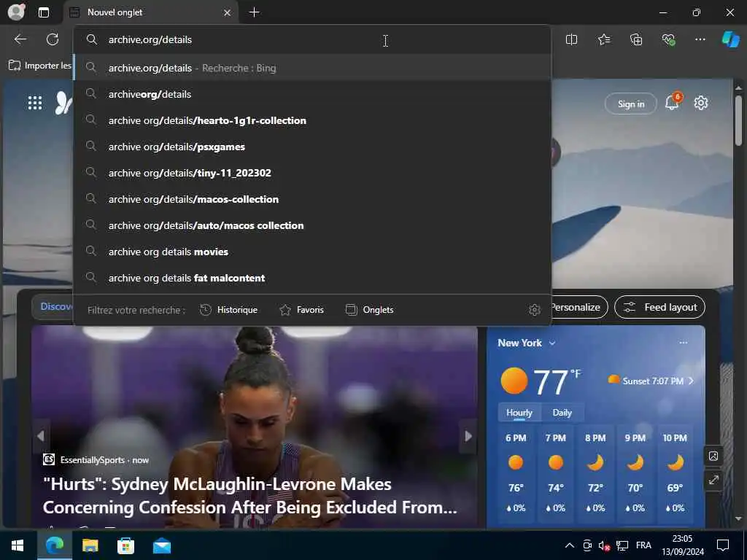Open page settings gear icon
The height and width of the screenshot is (560, 747).
(x=701, y=103)
